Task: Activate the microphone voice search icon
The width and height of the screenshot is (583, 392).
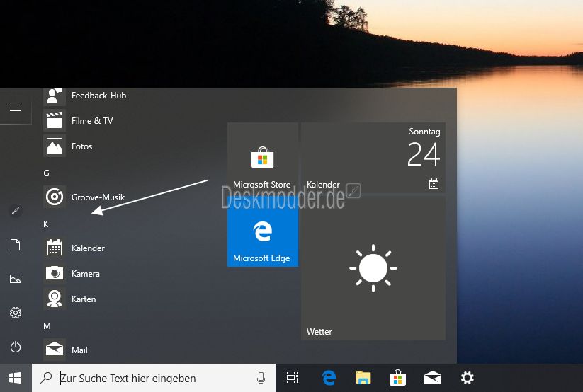Action: (x=261, y=378)
